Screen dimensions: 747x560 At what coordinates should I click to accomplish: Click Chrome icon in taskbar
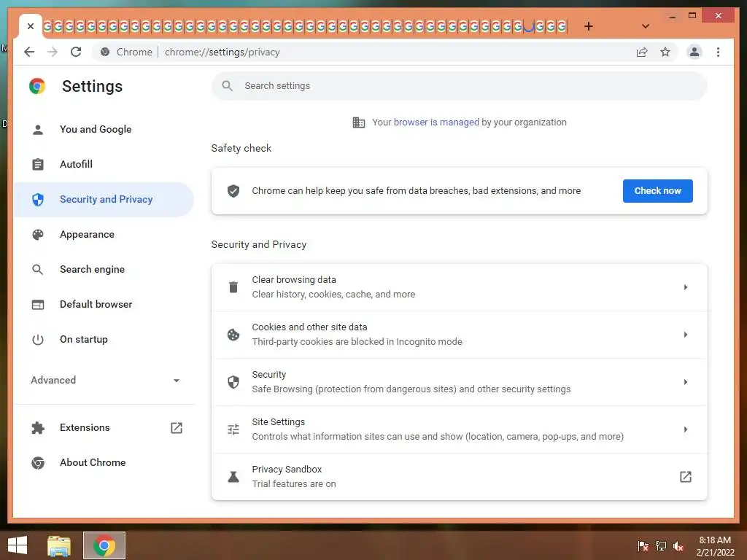(104, 545)
